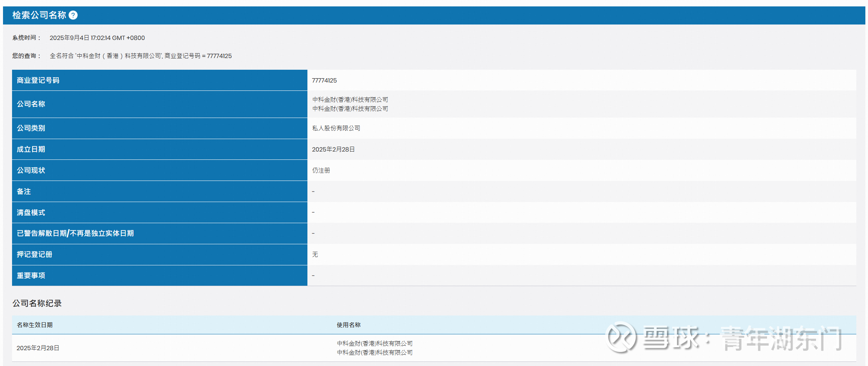Click the 使用名称 column header
The image size is (868, 366).
pyautogui.click(x=348, y=325)
